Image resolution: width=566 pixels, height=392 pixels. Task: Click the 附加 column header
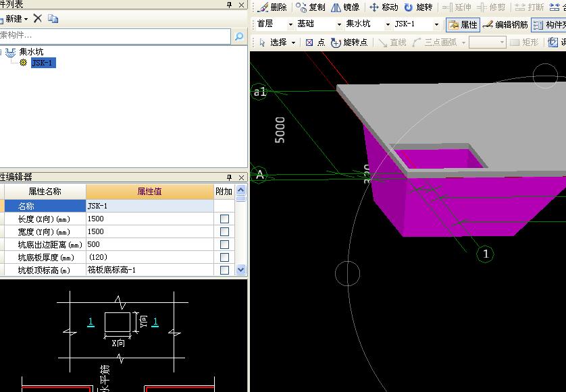(x=224, y=192)
